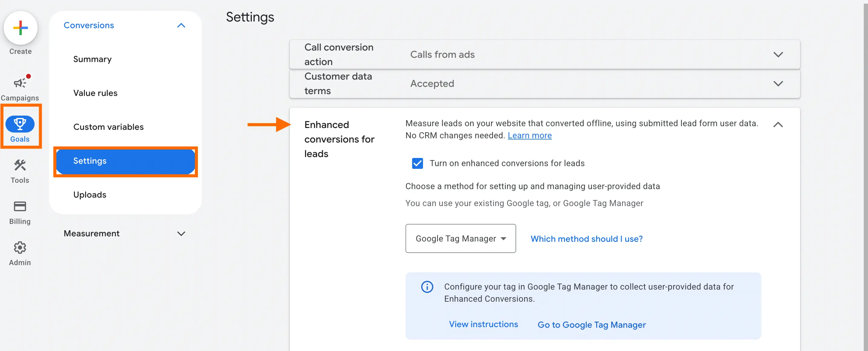Screen dimensions: 868x351
Task: Expand the Measurement section
Action: click(181, 233)
